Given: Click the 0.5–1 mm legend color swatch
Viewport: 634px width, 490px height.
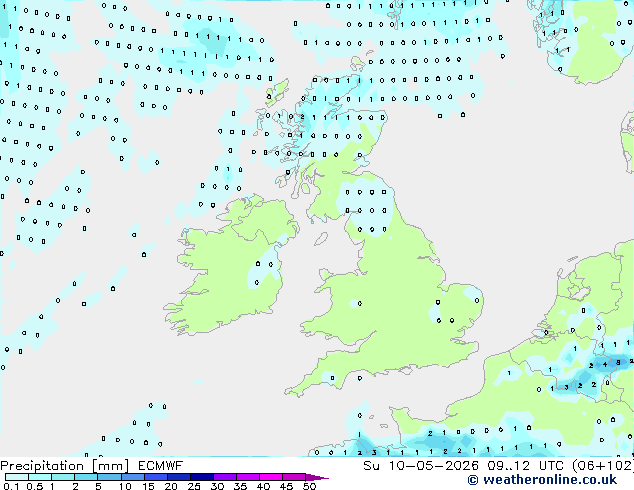Looking at the screenshot, I should tap(40, 477).
